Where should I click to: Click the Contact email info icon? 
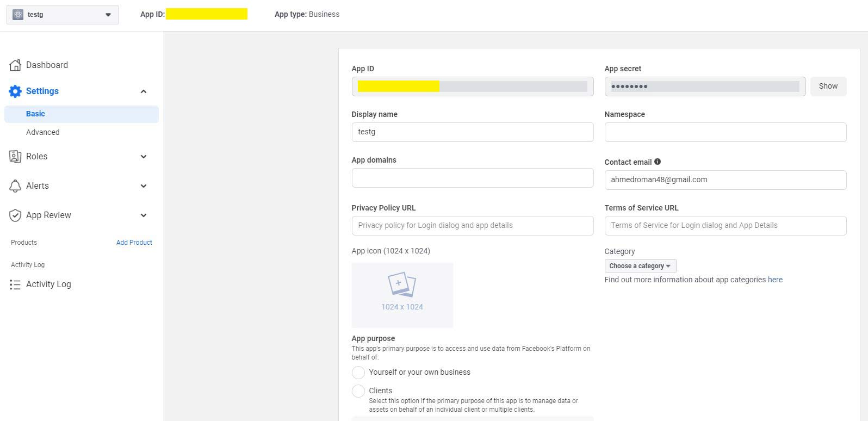click(x=658, y=162)
